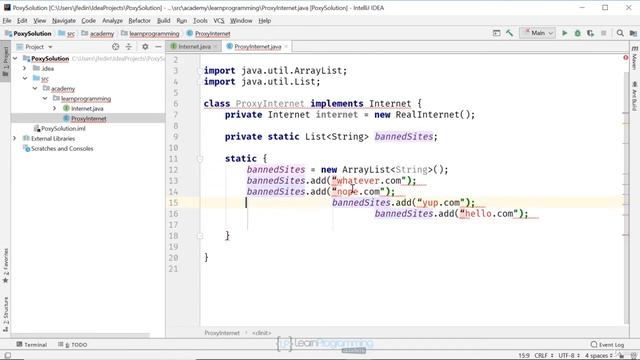The width and height of the screenshot is (640, 360).
Task: Open Event Log in status bar
Action: [607, 344]
